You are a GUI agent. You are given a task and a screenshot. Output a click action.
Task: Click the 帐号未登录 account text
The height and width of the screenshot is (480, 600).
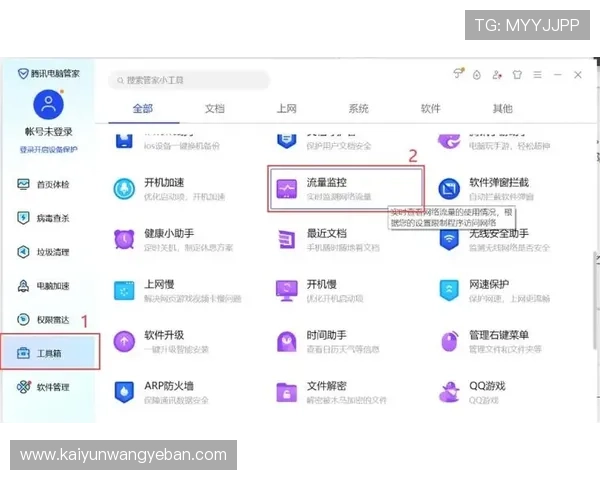49,132
